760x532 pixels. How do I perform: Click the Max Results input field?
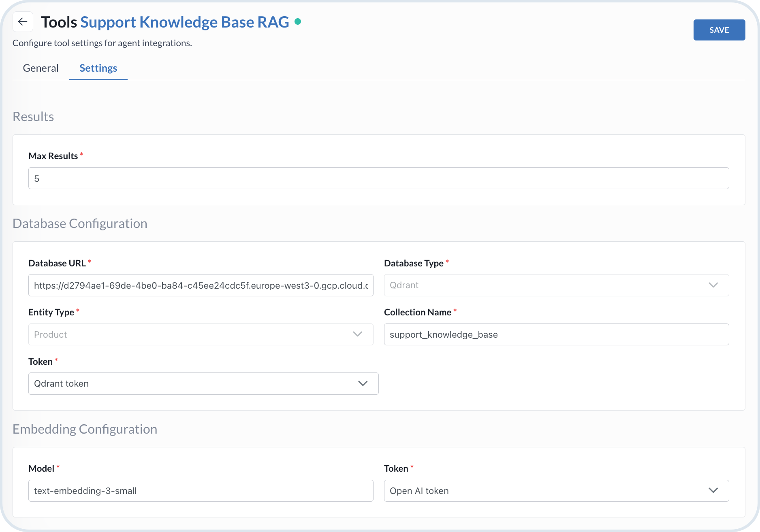tap(378, 178)
